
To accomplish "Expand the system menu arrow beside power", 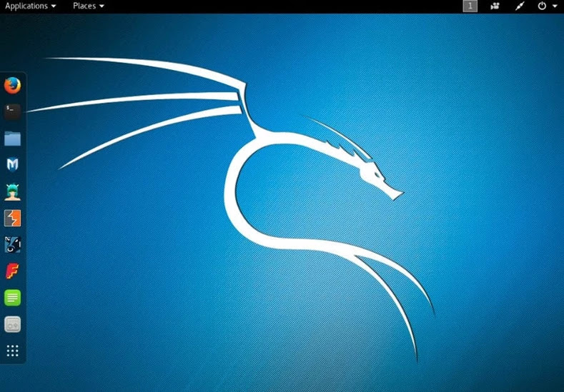I will (x=555, y=6).
